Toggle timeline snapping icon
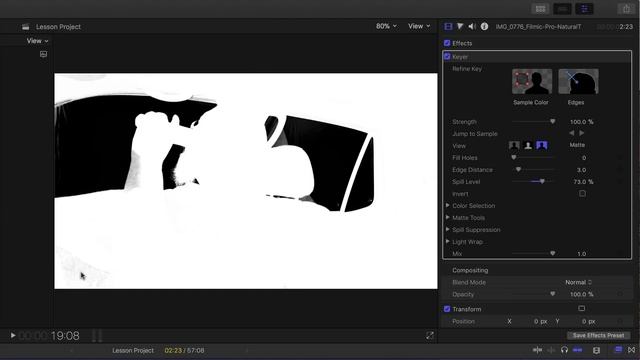 point(578,350)
